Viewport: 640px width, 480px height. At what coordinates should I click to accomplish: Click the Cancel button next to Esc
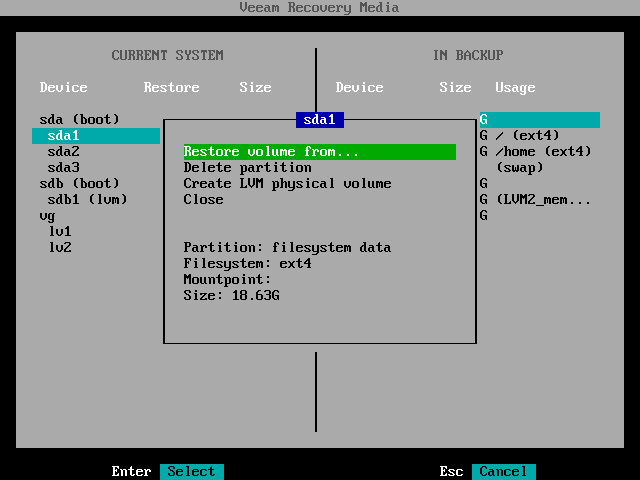coord(503,471)
